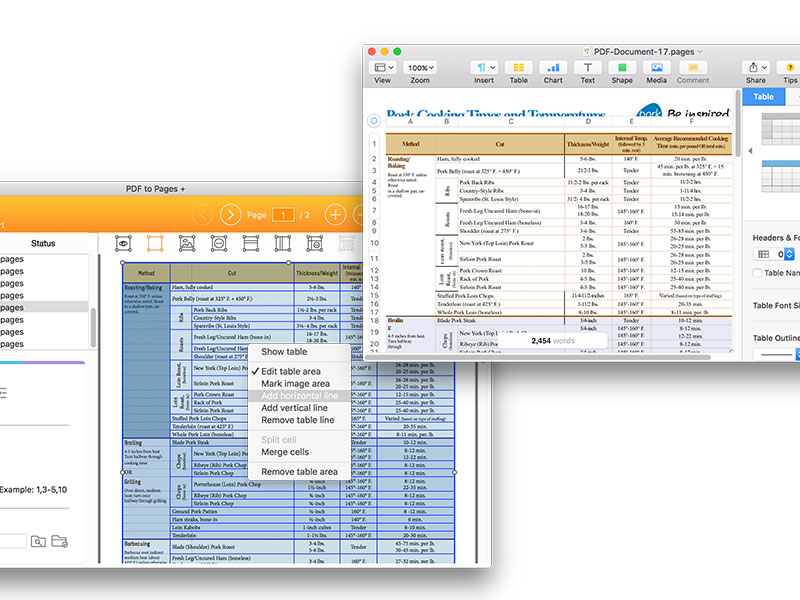Screen dimensions: 800x600
Task: Choose Show table from context menu
Action: 284,352
